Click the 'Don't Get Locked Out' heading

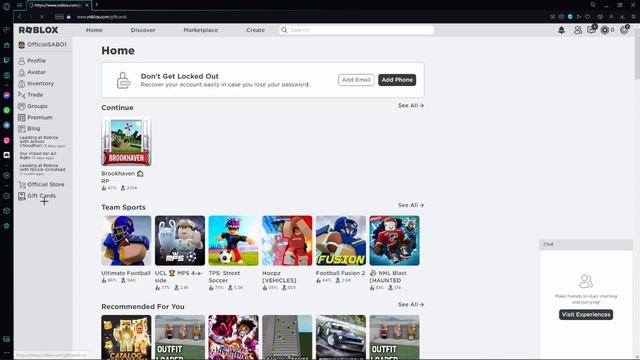pyautogui.click(x=180, y=76)
